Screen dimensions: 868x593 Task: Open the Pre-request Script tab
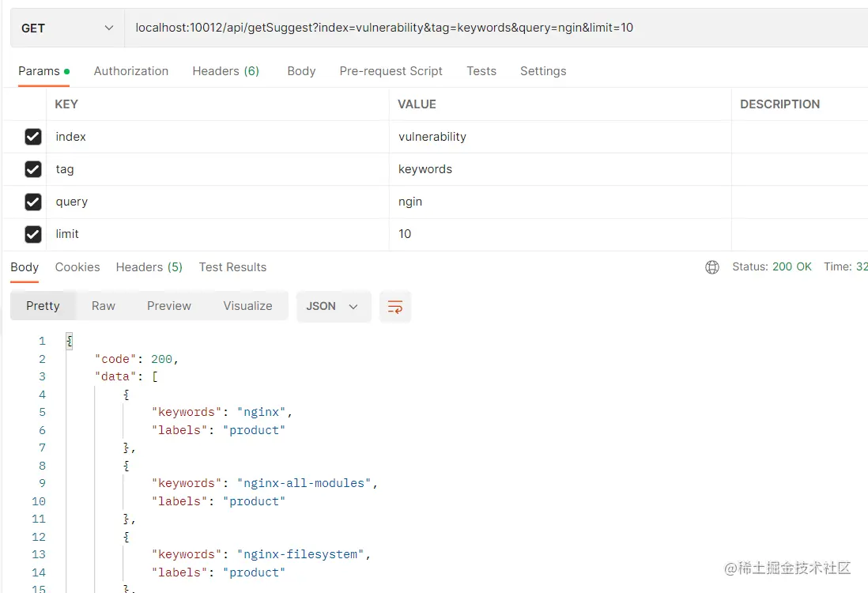click(391, 71)
